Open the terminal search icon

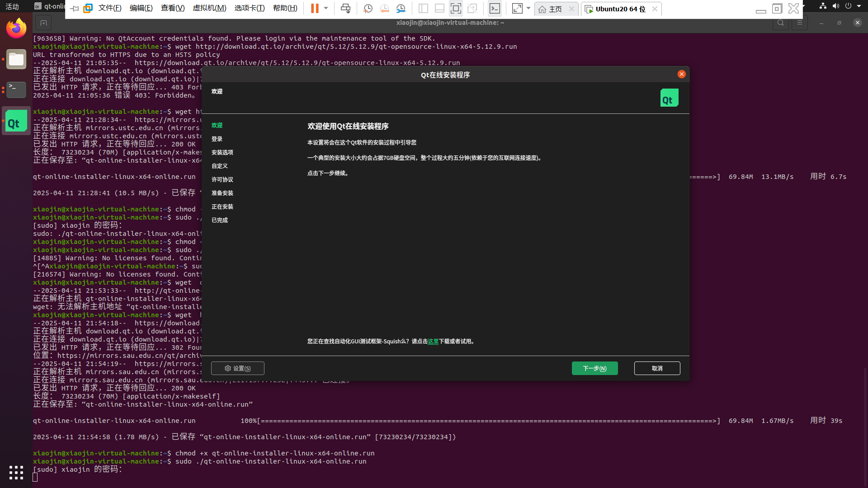tap(780, 22)
